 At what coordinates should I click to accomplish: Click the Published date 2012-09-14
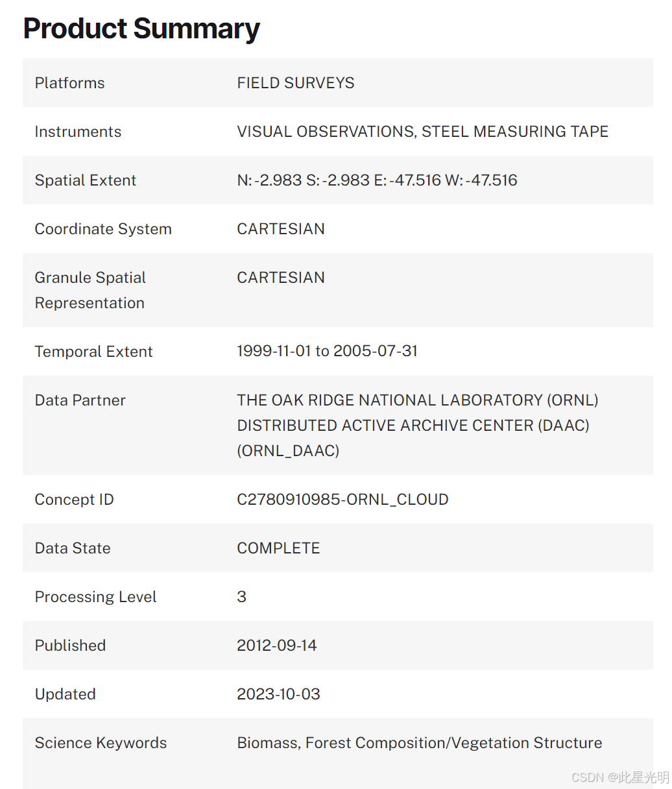click(x=276, y=646)
